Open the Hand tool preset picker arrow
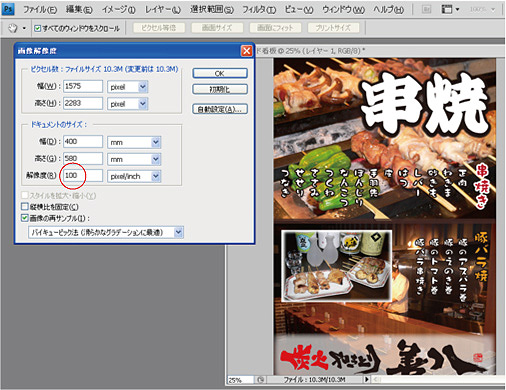The image size is (506, 390). coord(24,28)
